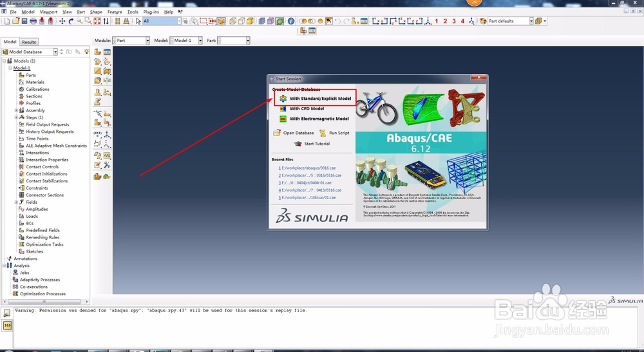Expand the Steps (1) tree node
This screenshot has height=352, width=644.
(x=16, y=117)
